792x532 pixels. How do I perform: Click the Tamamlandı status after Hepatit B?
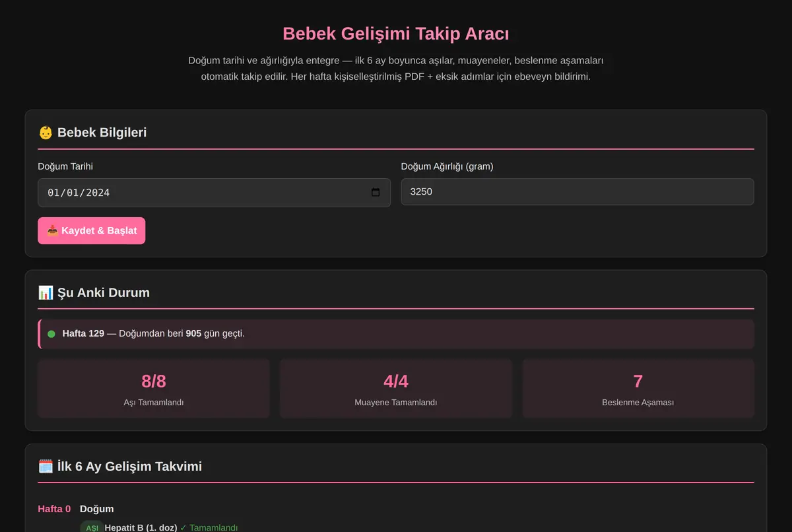pos(209,528)
